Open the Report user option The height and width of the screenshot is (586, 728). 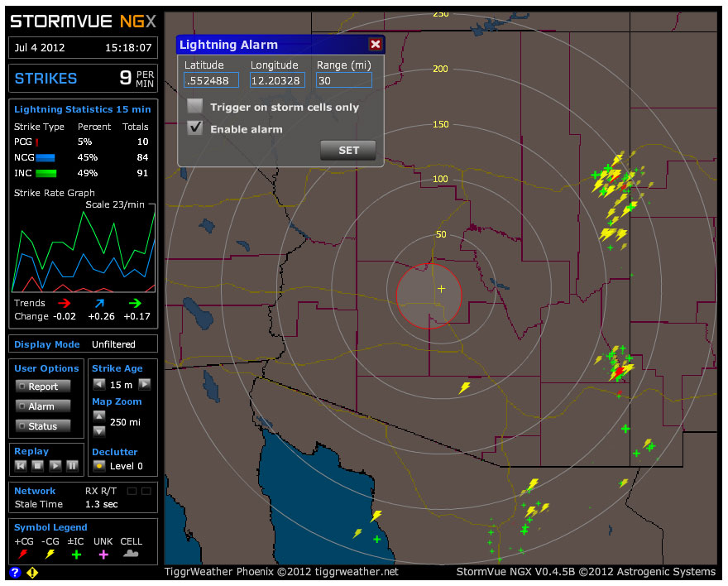[x=43, y=387]
